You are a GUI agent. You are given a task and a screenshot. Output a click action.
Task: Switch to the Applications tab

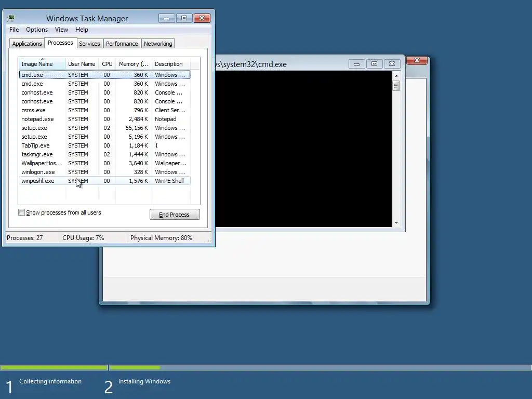tap(27, 44)
